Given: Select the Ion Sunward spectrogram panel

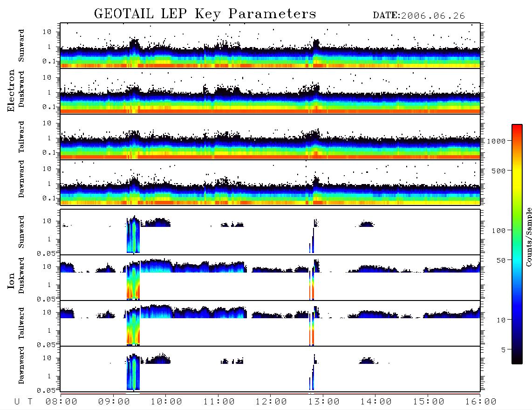Looking at the screenshot, I should point(270,232).
